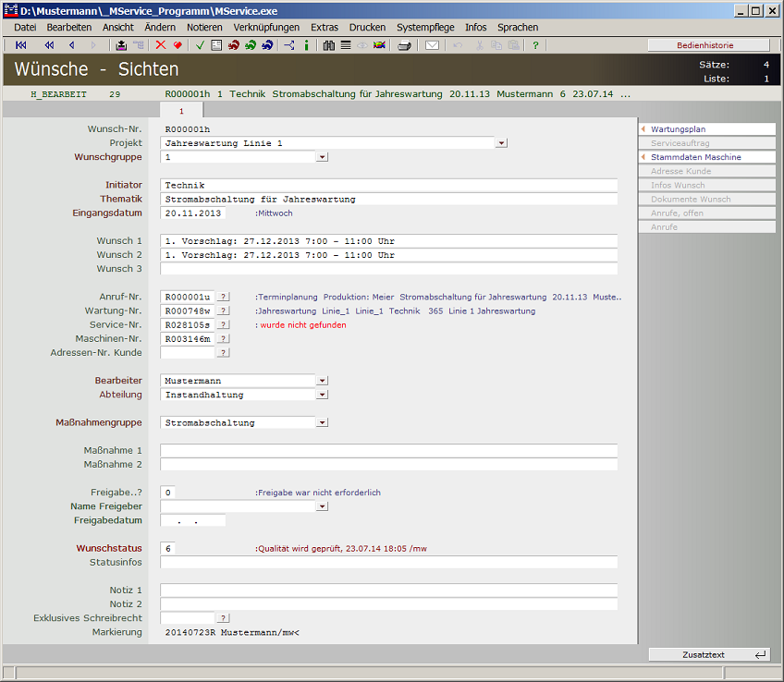Click the single left arrow previous-record icon
Screen dimensions: 784x682
pos(71,45)
